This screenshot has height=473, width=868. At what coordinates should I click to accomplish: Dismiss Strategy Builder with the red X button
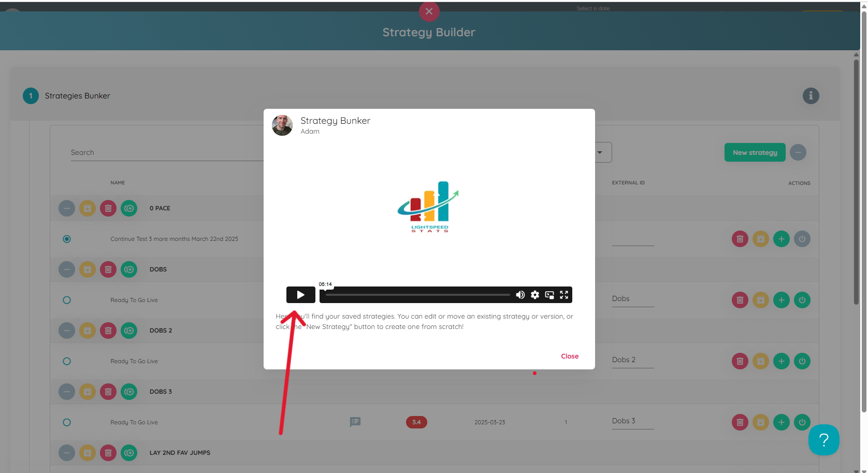[x=429, y=11]
